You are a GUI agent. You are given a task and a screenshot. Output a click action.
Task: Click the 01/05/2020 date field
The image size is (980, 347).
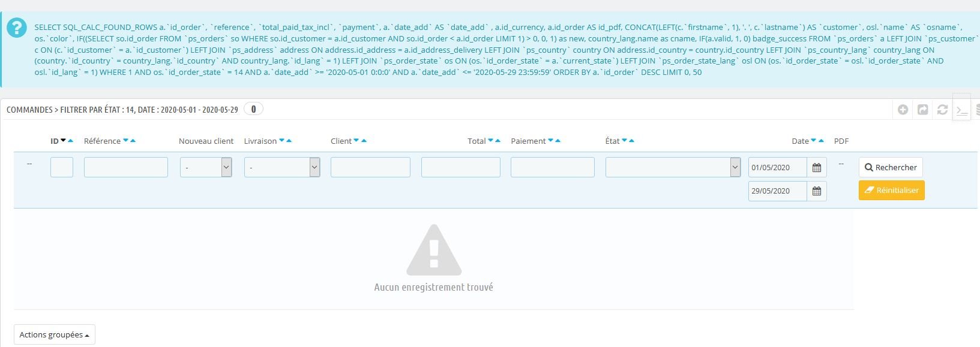[x=778, y=168]
